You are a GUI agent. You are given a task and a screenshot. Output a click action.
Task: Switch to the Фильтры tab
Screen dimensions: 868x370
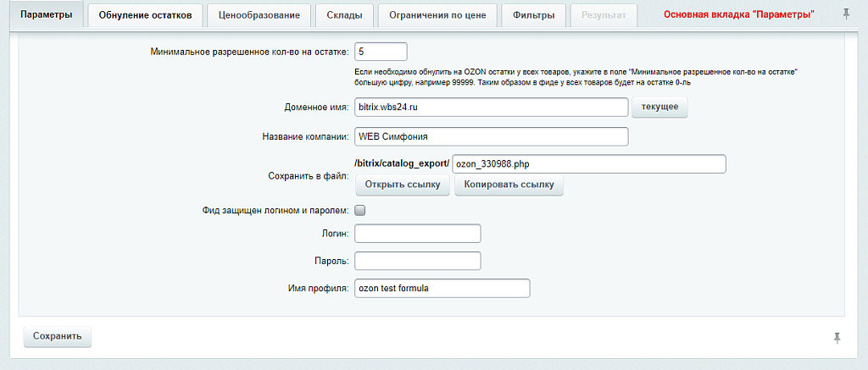click(x=534, y=15)
